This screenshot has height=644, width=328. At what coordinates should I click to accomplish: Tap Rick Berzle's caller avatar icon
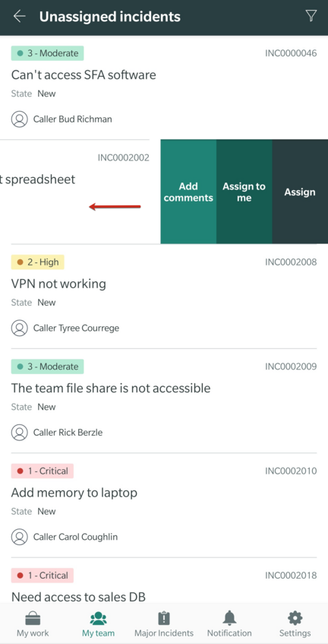(x=19, y=433)
